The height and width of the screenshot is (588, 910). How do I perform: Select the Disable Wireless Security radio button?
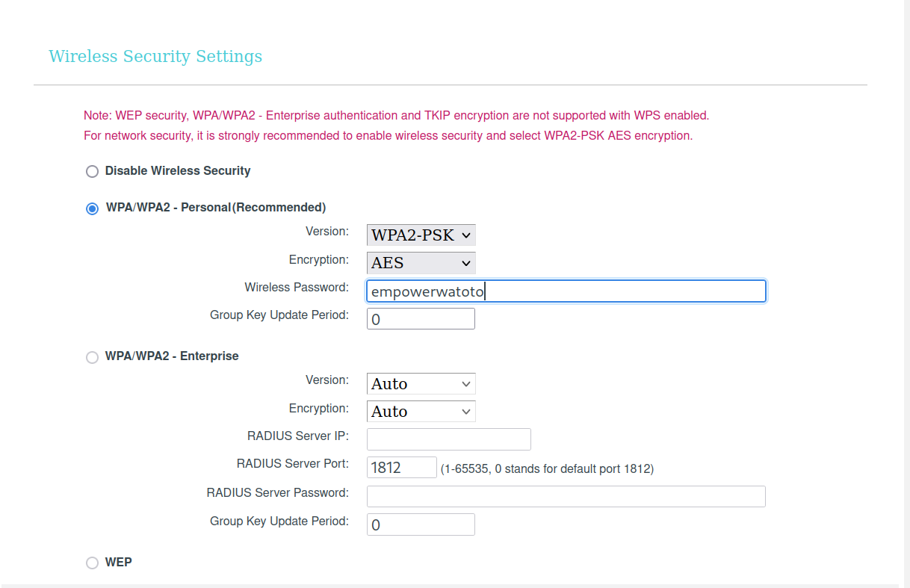pyautogui.click(x=92, y=172)
